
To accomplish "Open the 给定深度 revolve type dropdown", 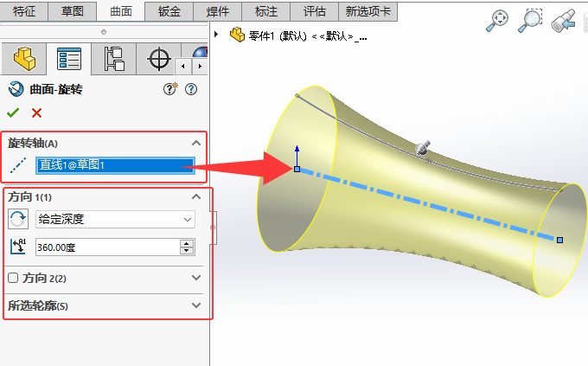I will pyautogui.click(x=116, y=219).
